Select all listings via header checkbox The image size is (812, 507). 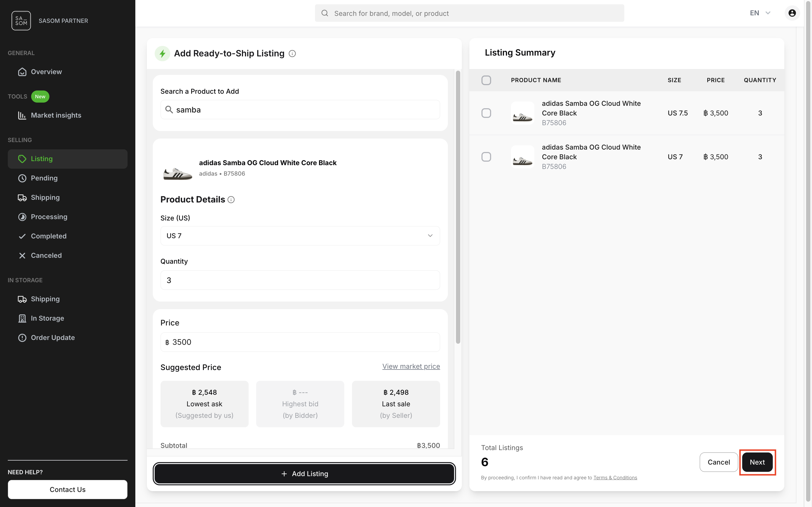pos(486,80)
